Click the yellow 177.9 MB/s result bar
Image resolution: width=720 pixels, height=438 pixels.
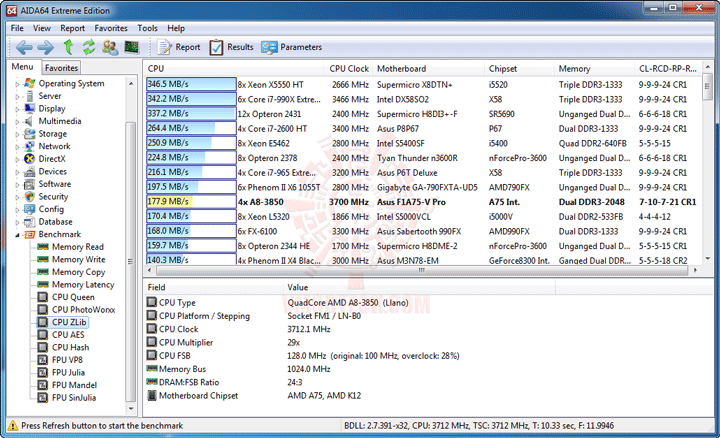point(191,202)
